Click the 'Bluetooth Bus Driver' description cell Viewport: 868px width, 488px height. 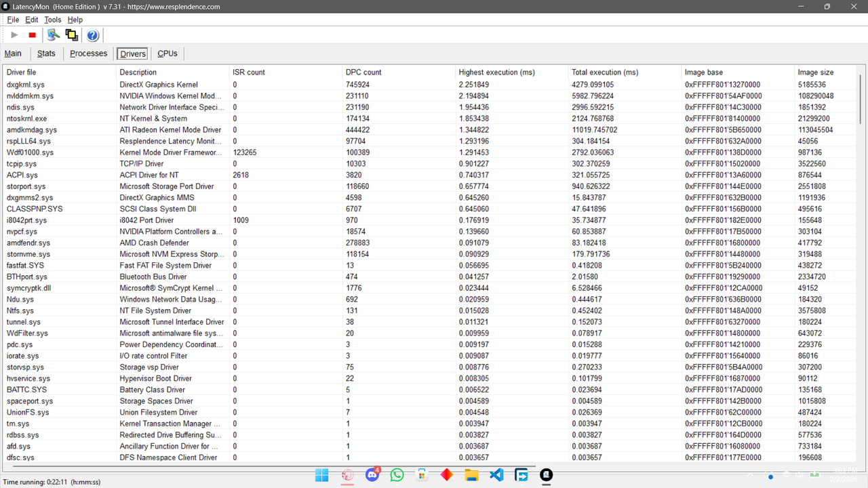(x=153, y=277)
